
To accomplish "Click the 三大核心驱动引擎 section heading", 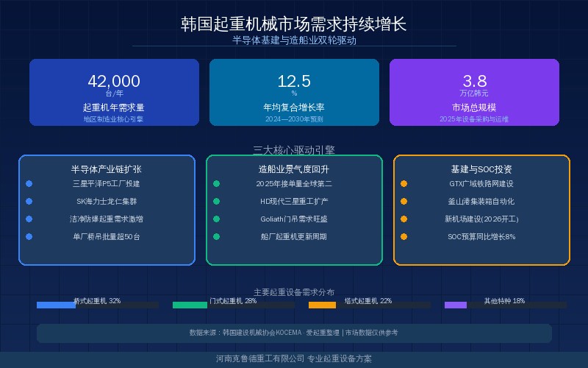I will tap(294, 150).
